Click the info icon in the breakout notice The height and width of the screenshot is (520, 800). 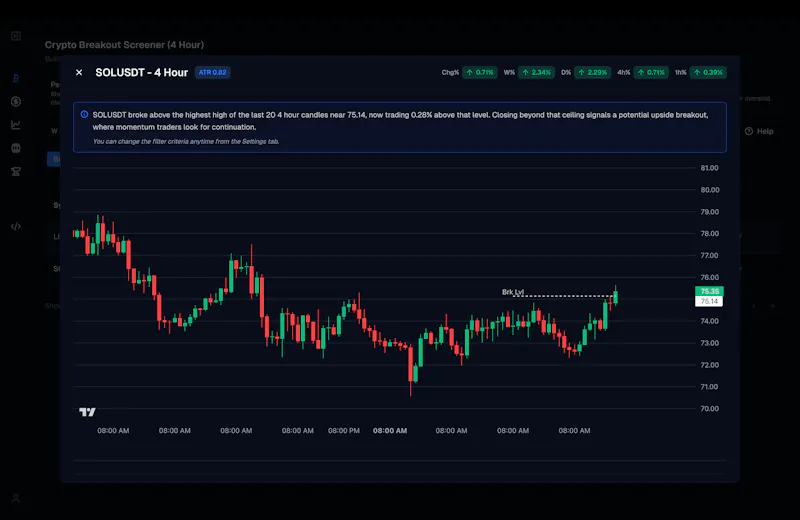pyautogui.click(x=84, y=115)
